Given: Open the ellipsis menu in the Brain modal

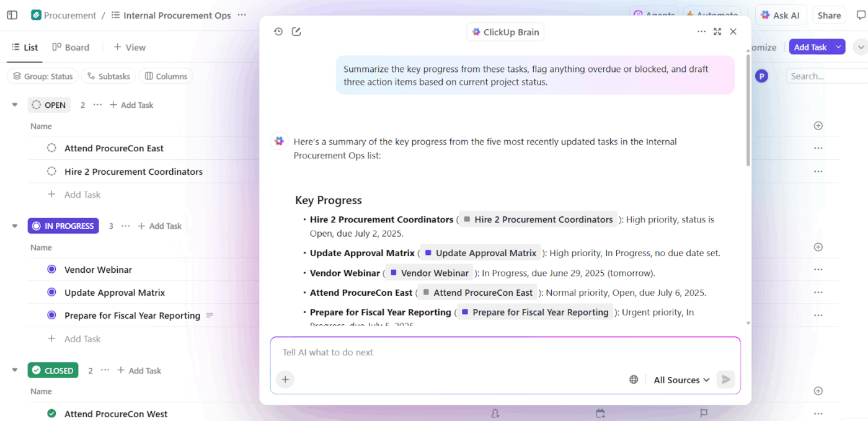Looking at the screenshot, I should click(701, 31).
